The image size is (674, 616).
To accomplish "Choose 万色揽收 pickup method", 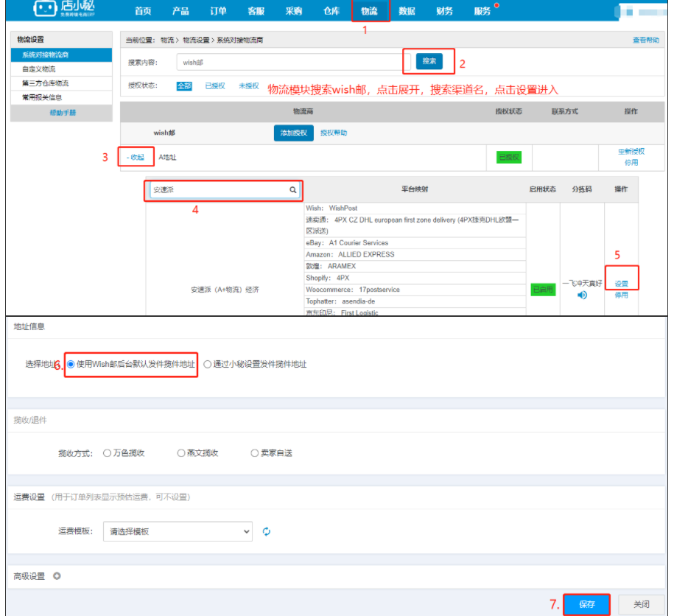I will tap(107, 453).
